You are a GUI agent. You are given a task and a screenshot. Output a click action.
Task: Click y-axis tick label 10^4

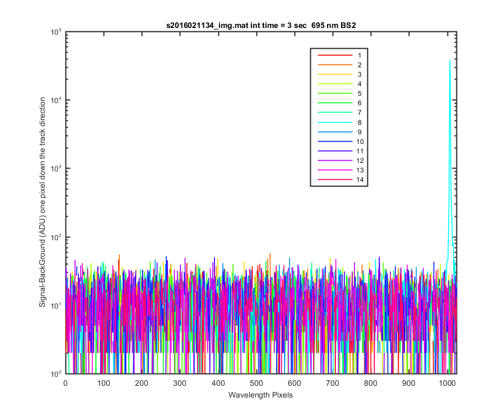click(x=56, y=101)
